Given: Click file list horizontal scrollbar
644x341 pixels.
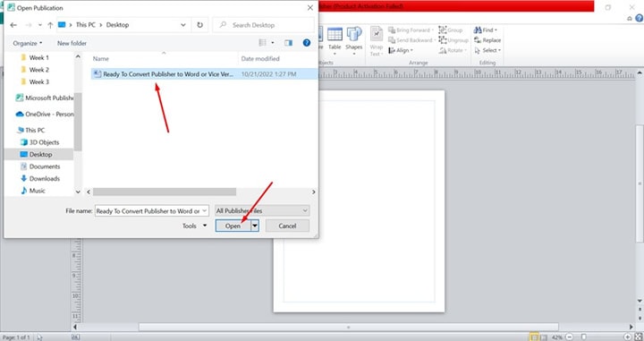Looking at the screenshot, I should pyautogui.click(x=165, y=192).
